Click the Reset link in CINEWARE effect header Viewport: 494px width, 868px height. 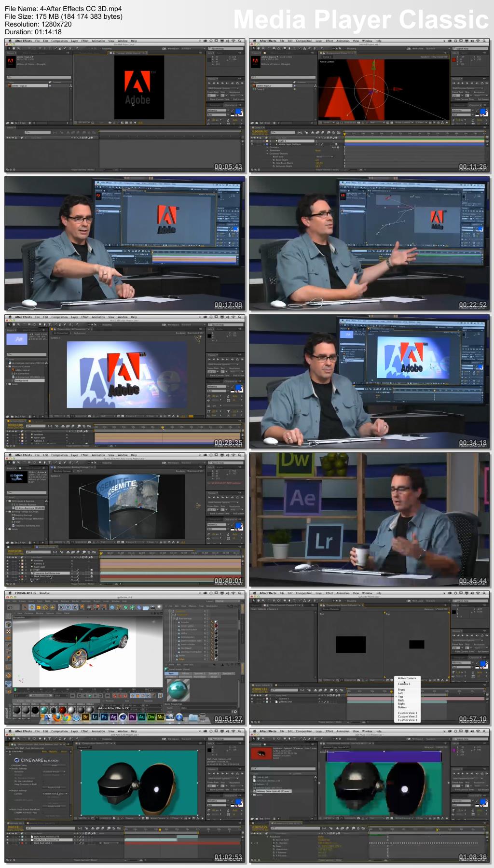point(44,751)
